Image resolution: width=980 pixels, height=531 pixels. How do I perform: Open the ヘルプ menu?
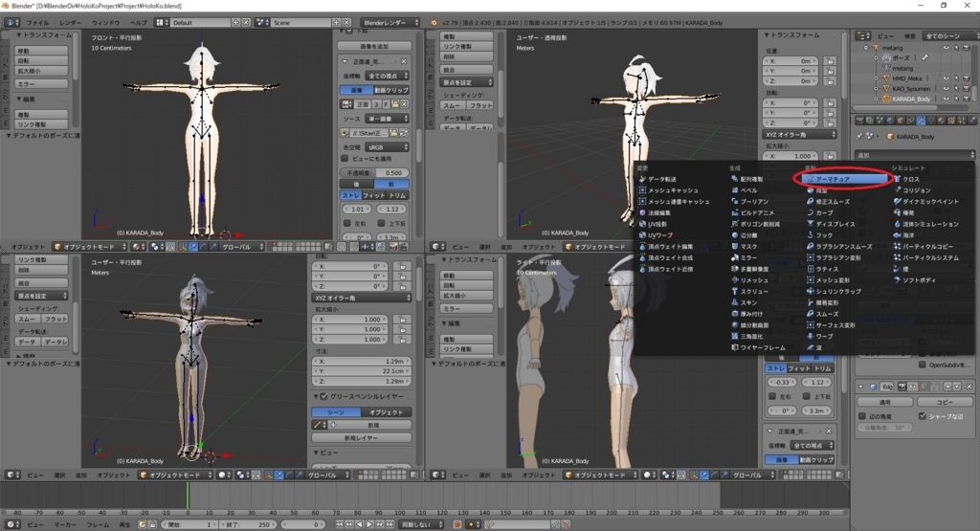(138, 23)
